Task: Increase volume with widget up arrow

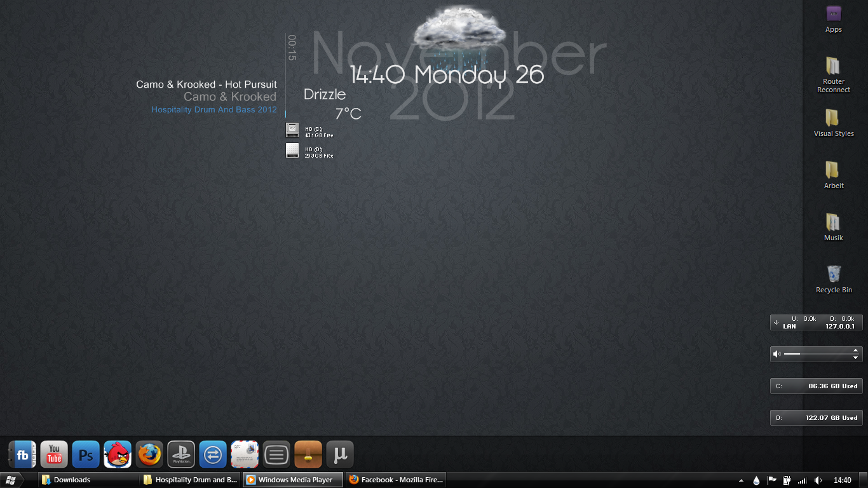Action: [856, 350]
